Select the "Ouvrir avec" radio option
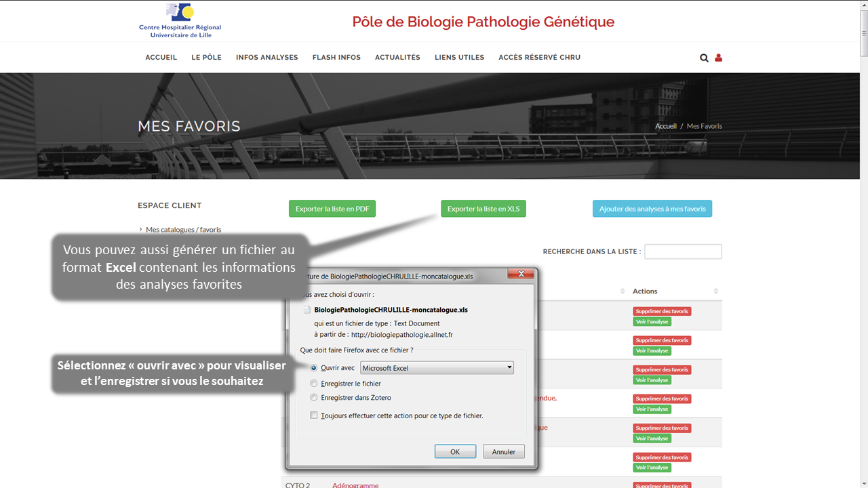This screenshot has width=868, height=488. 313,368
